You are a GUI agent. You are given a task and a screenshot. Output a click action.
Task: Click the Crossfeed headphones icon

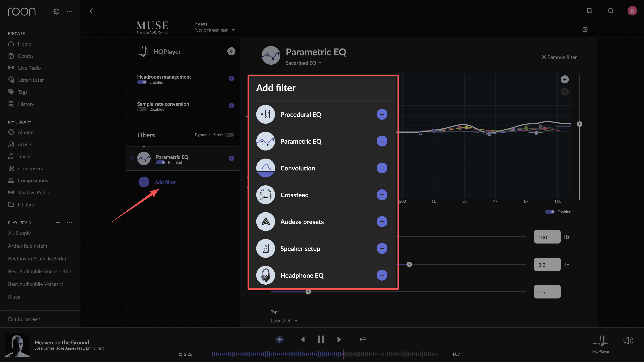pos(265,195)
